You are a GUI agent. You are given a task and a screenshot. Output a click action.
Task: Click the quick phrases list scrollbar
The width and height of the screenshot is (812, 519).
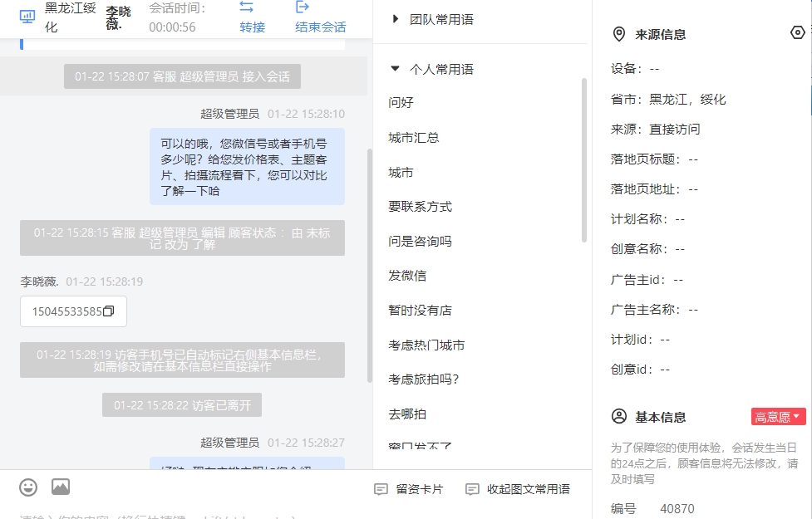pos(584,160)
